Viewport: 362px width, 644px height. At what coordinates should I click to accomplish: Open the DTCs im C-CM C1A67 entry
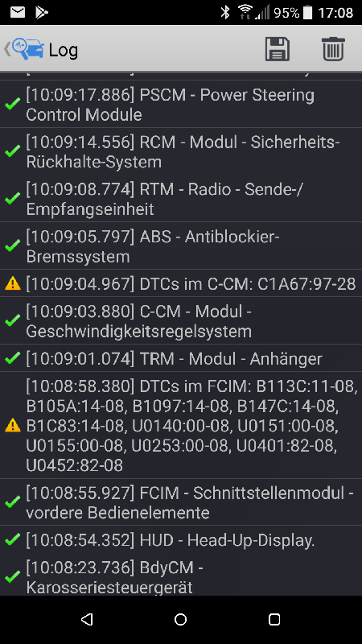(181, 283)
